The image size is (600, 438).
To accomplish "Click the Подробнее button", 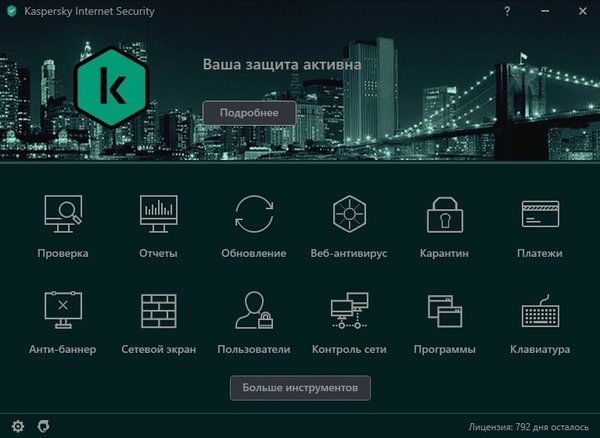I will point(249,113).
